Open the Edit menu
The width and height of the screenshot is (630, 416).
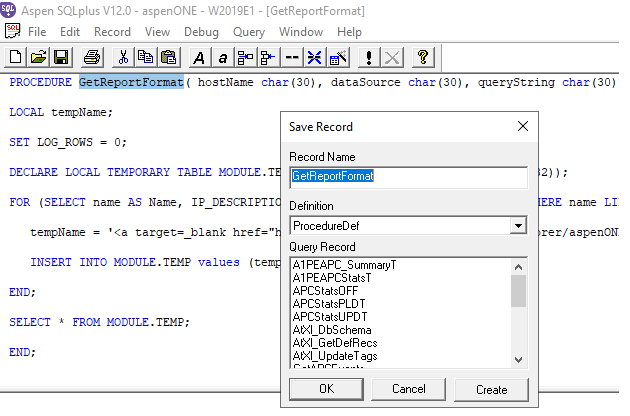pyautogui.click(x=70, y=32)
